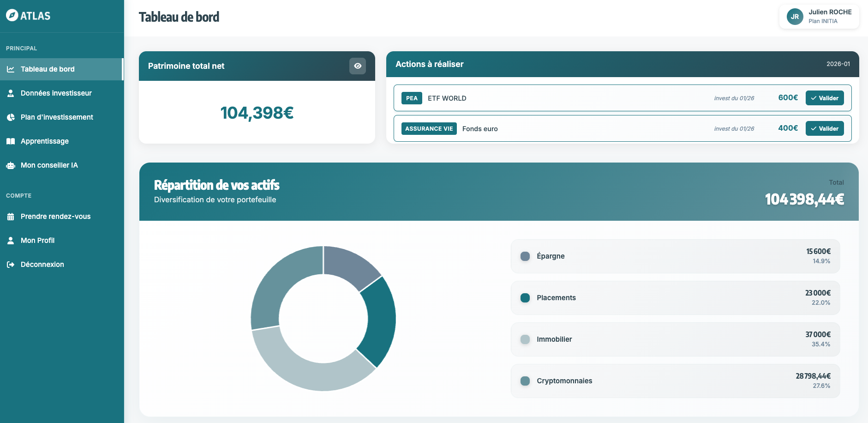Validate the Fonds euro 400€ investment
This screenshot has height=423, width=868.
coord(824,128)
